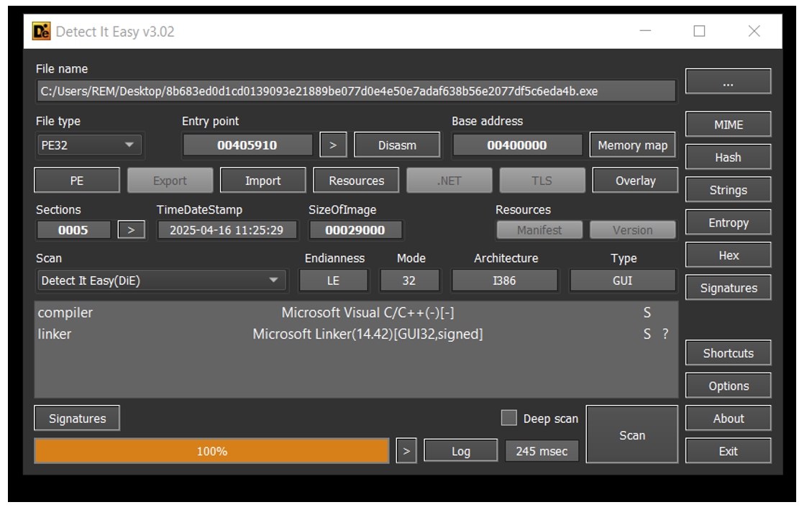Click the Endianness LE field

coord(334,281)
